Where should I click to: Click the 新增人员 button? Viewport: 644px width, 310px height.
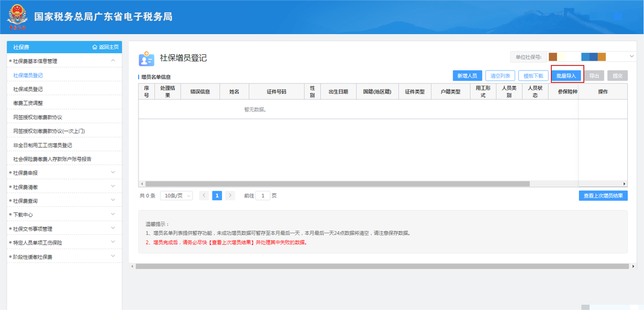467,76
